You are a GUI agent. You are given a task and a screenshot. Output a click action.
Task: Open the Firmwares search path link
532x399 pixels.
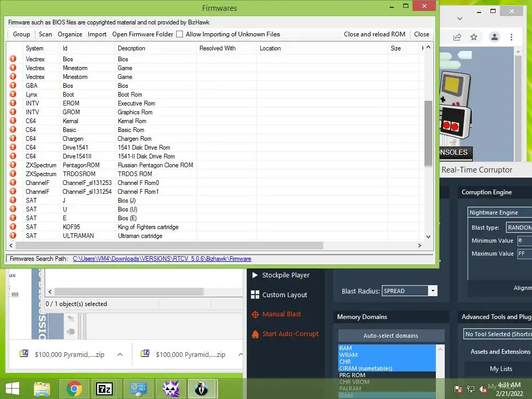(162, 259)
